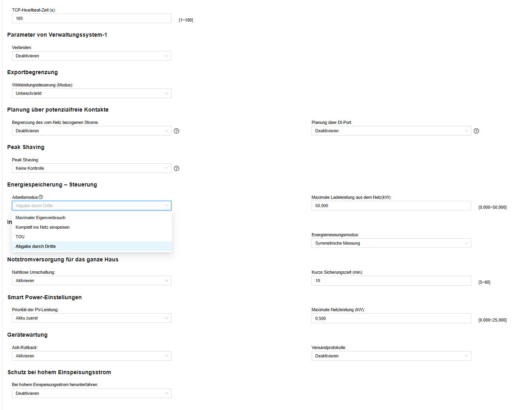
Task: Open the Verbinden dropdown
Action: [x=92, y=56]
